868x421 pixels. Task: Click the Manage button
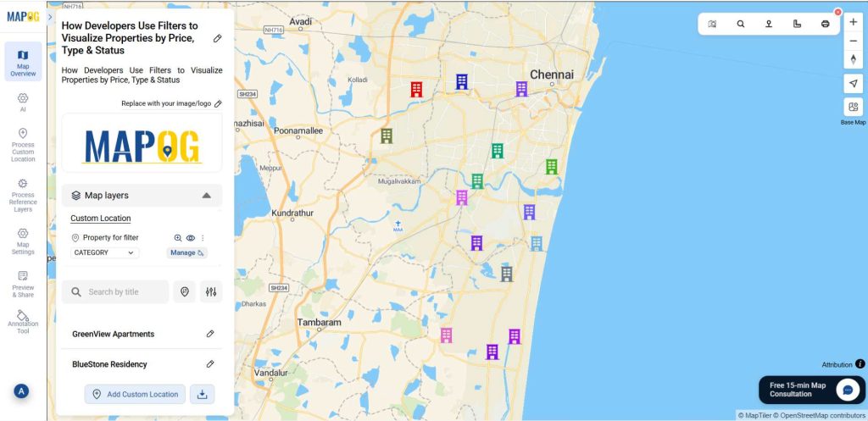click(186, 252)
